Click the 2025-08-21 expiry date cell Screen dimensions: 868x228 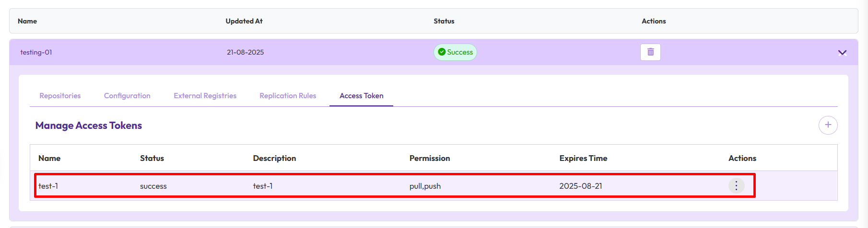(x=580, y=186)
